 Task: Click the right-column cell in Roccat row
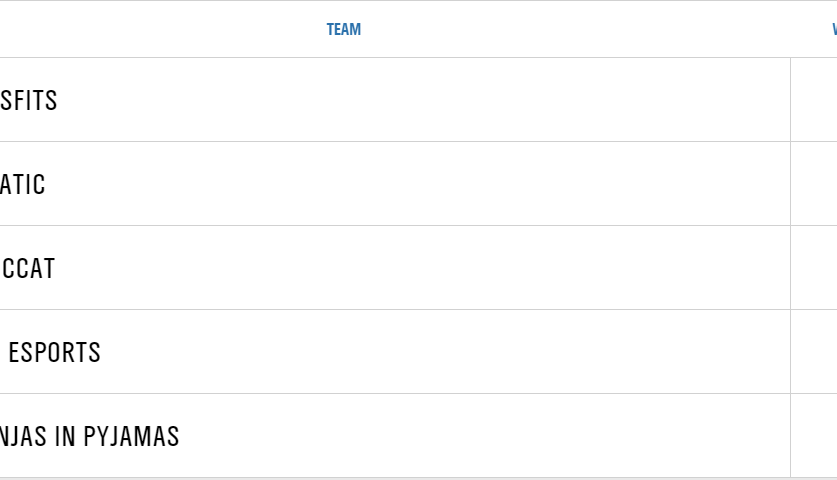click(x=814, y=268)
